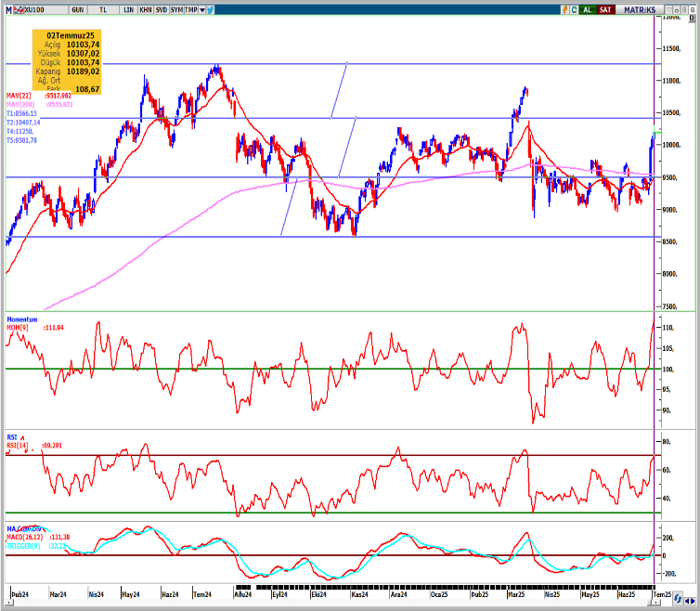Click the Yüksek 10307,02 value
700x611 pixels.
83,54
